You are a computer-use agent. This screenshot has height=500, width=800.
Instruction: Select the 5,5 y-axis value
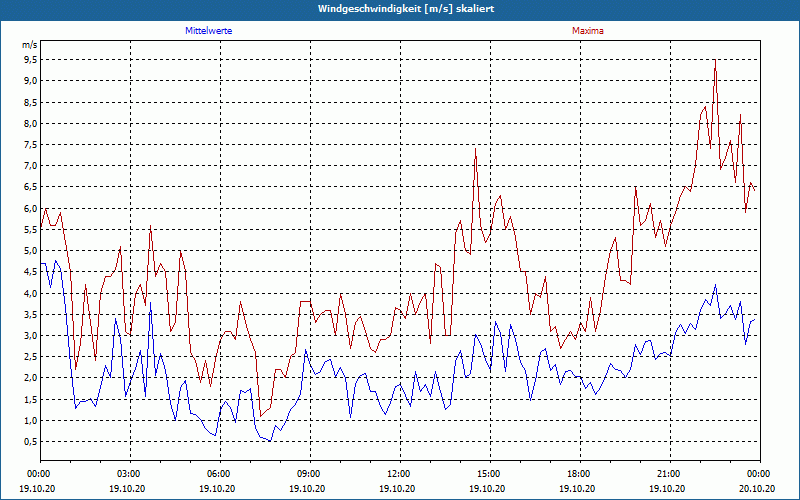coord(30,230)
